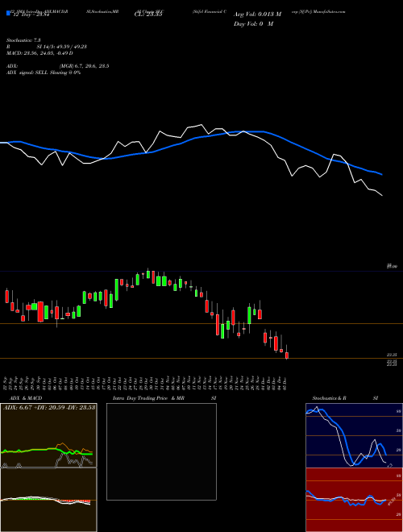The image size is (403, 532).
Task: Select the 'Avg Vol: 0.013 M' reading
Action: [257, 15]
